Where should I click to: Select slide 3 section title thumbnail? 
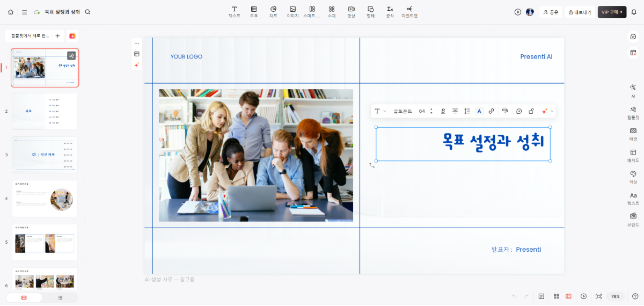pyautogui.click(x=45, y=155)
